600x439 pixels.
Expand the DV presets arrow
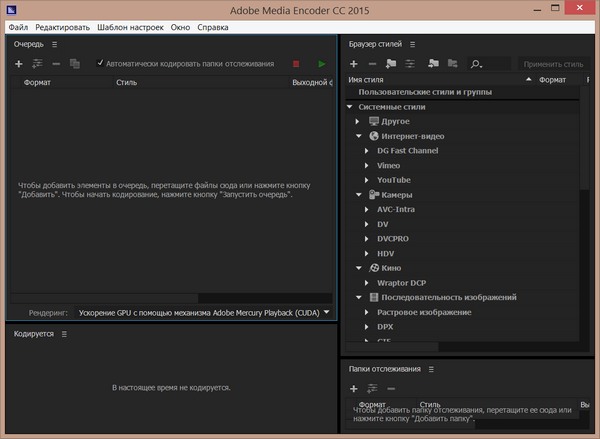367,224
